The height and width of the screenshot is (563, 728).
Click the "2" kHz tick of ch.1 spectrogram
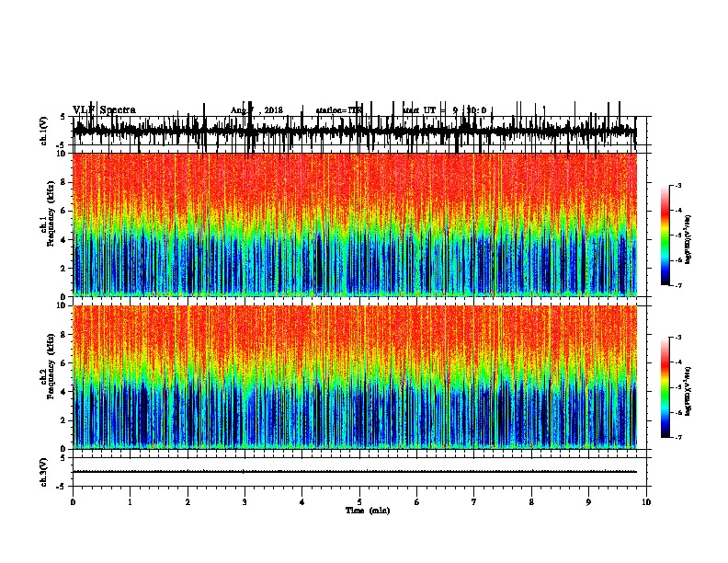pyautogui.click(x=63, y=268)
